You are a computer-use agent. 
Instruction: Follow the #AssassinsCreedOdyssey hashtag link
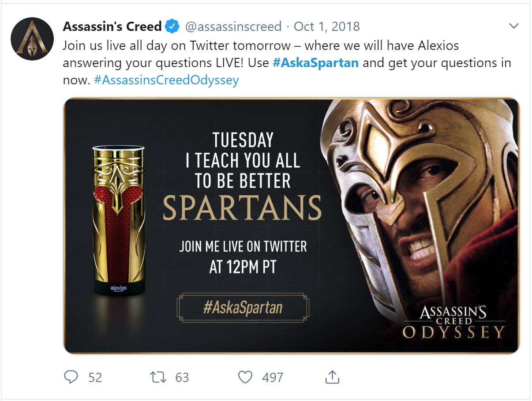166,80
